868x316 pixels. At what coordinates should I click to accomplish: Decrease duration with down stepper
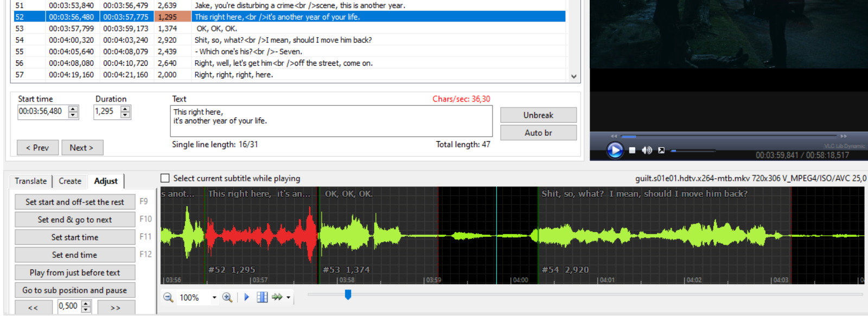(x=125, y=115)
